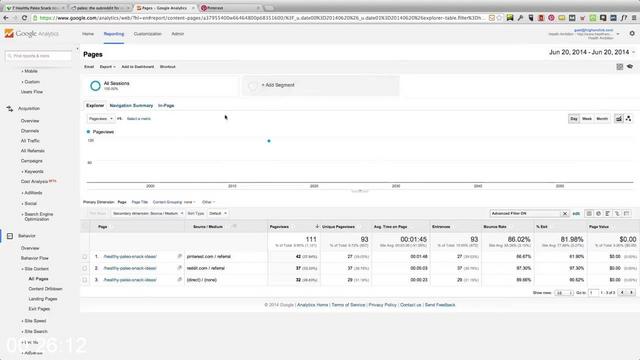Image resolution: width=640 pixels, height=360 pixels.
Task: Select the pivot table view icon
Action: [x=627, y=213]
